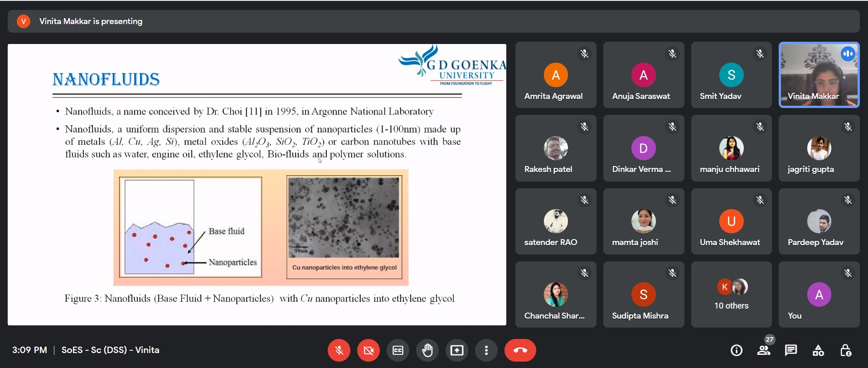Image resolution: width=868 pixels, height=368 pixels.
Task: Open meeting details info panel
Action: click(737, 350)
